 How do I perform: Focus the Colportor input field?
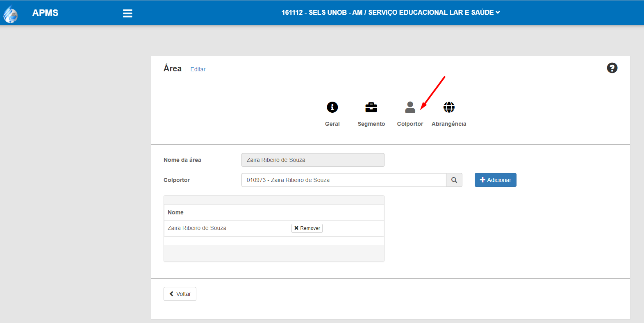(344, 180)
